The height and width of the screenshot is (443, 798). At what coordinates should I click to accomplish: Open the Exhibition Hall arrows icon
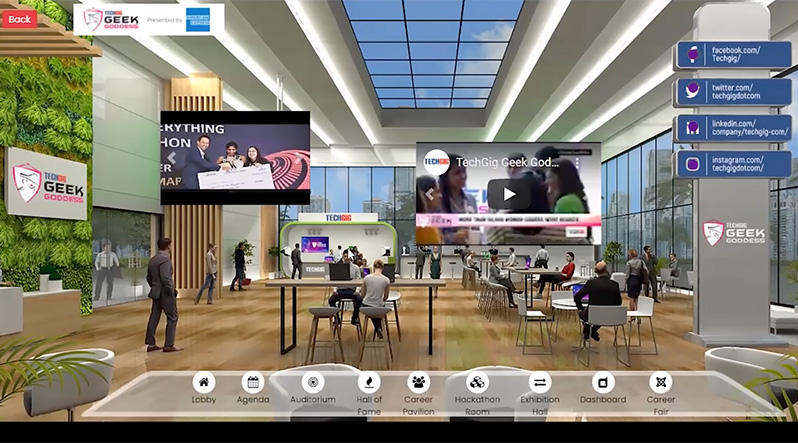[x=540, y=382]
